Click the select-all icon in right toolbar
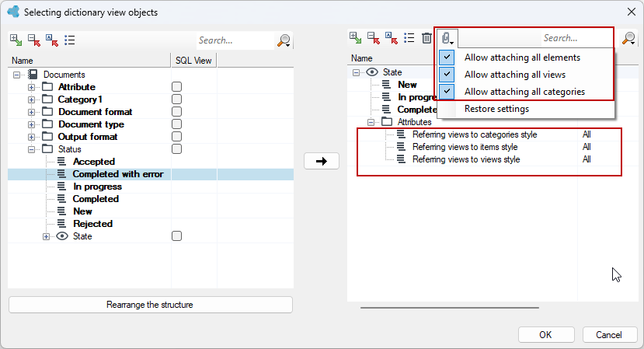 tap(356, 38)
